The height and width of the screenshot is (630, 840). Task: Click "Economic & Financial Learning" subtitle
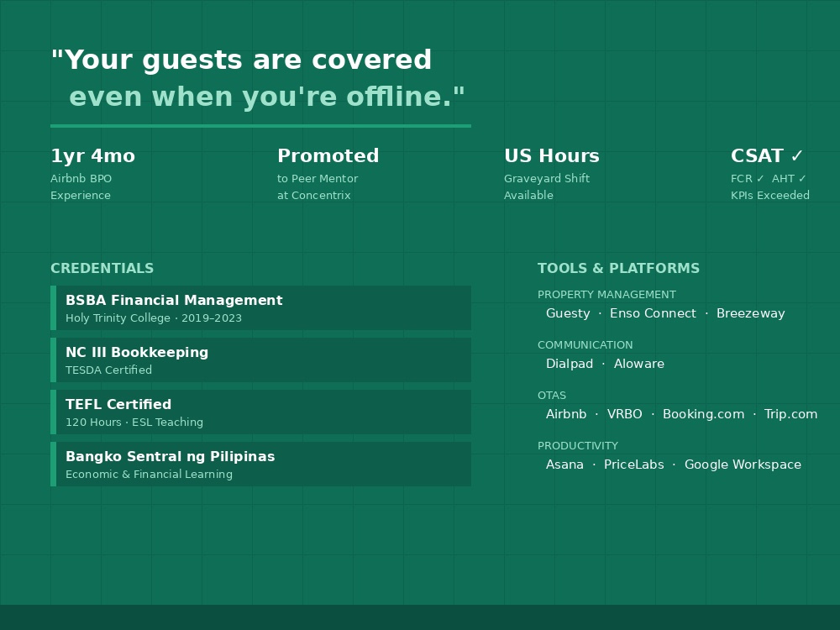pyautogui.click(x=149, y=474)
